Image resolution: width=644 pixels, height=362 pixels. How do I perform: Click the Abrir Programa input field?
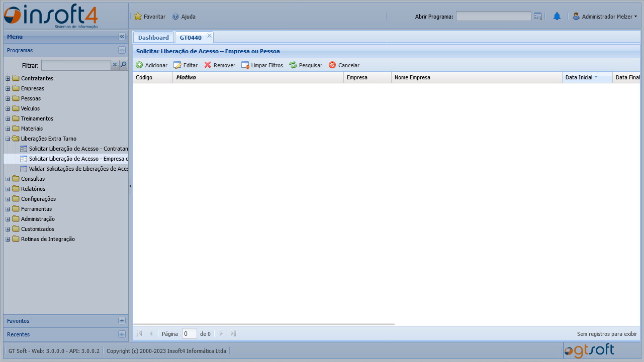pyautogui.click(x=493, y=17)
